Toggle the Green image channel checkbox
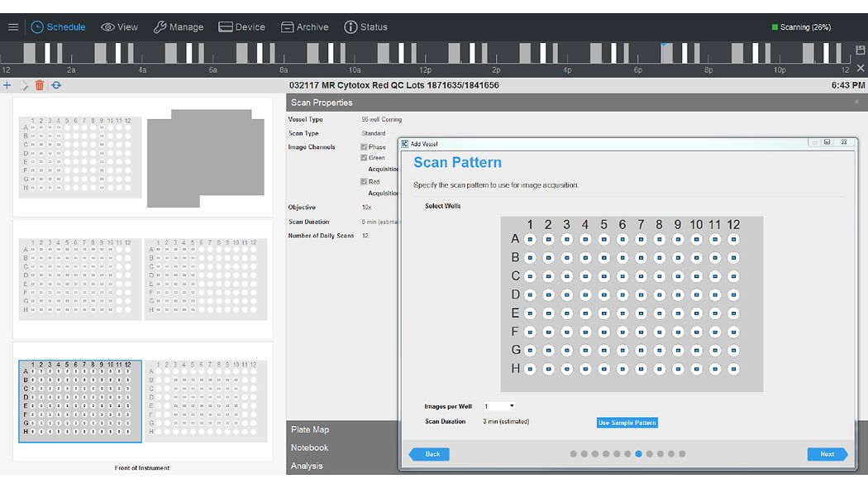868x488 pixels. 365,157
